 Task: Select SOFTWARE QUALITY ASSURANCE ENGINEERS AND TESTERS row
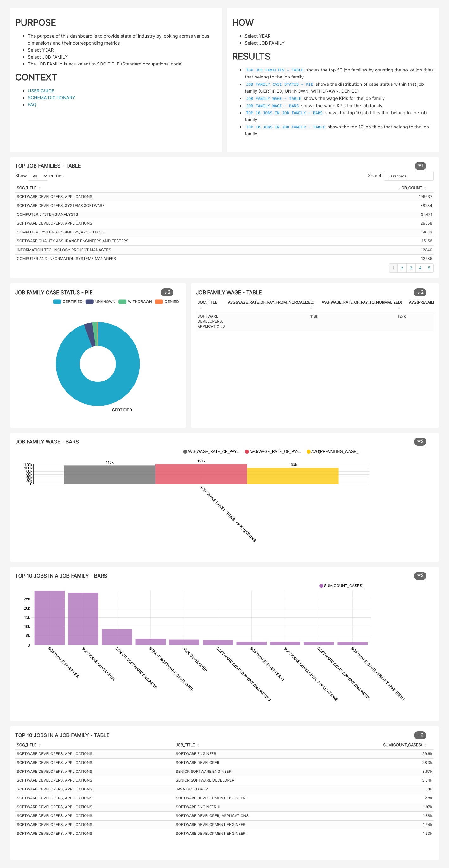224,241
